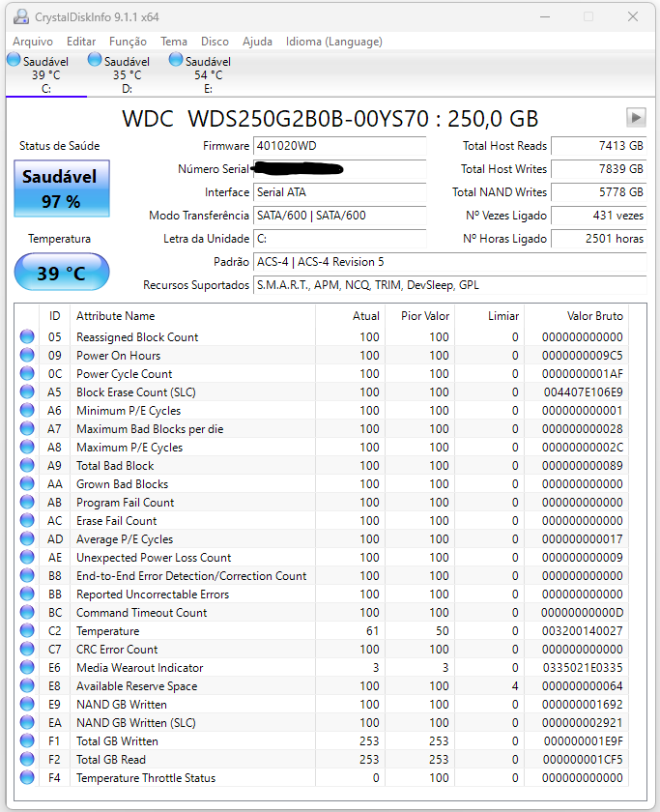The height and width of the screenshot is (812, 660).
Task: Click the Limiar column header
Action: tap(490, 316)
